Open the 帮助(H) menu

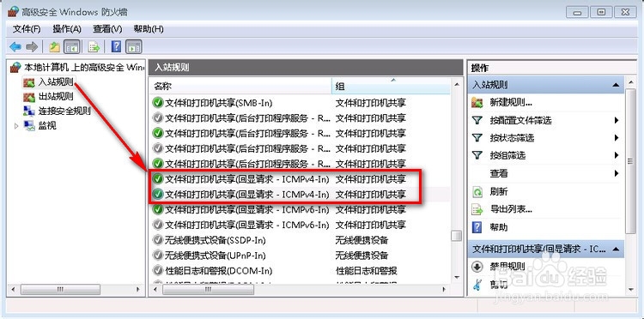pos(149,29)
